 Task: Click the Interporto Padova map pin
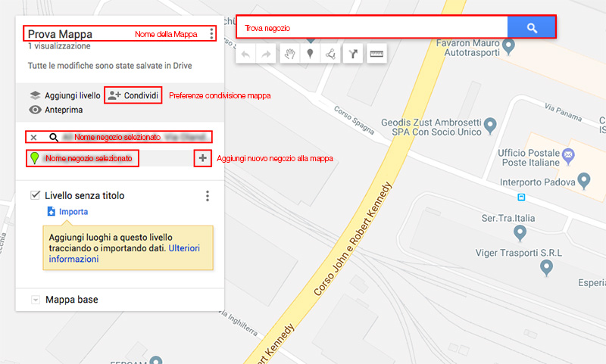click(x=583, y=181)
